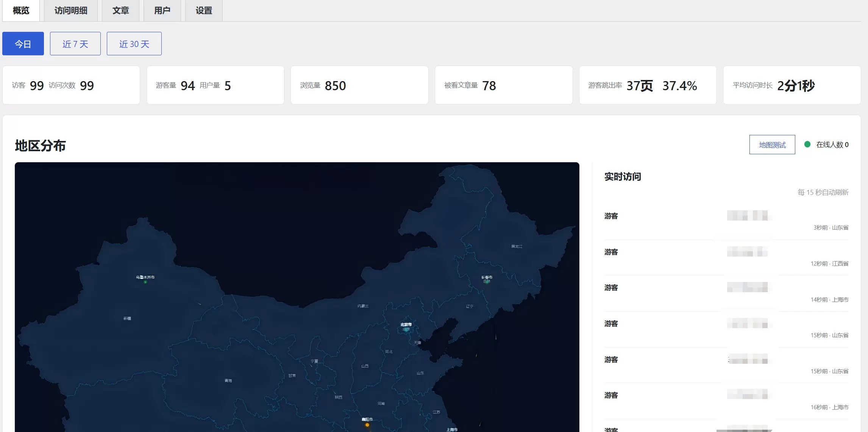
Task: Select first visitor entry from 山东省
Action: 726,222
